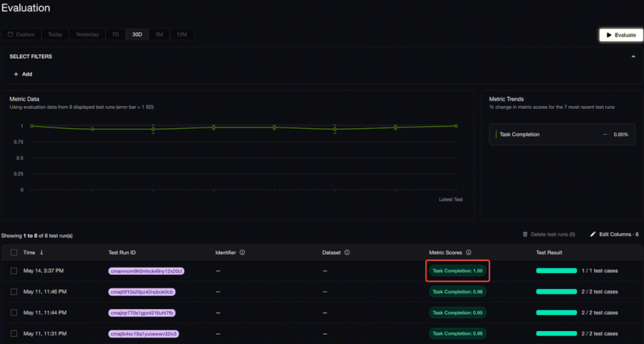The width and height of the screenshot is (644, 344).
Task: Open Edit Columns settings
Action: click(x=614, y=234)
